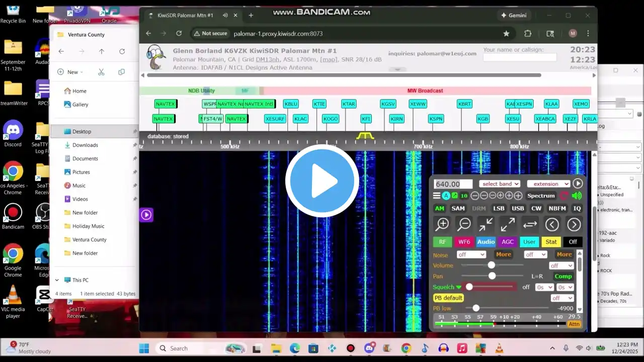The image size is (644, 362).
Task: Open the KiwiSDR hamburger menu icon
Action: [437, 196]
